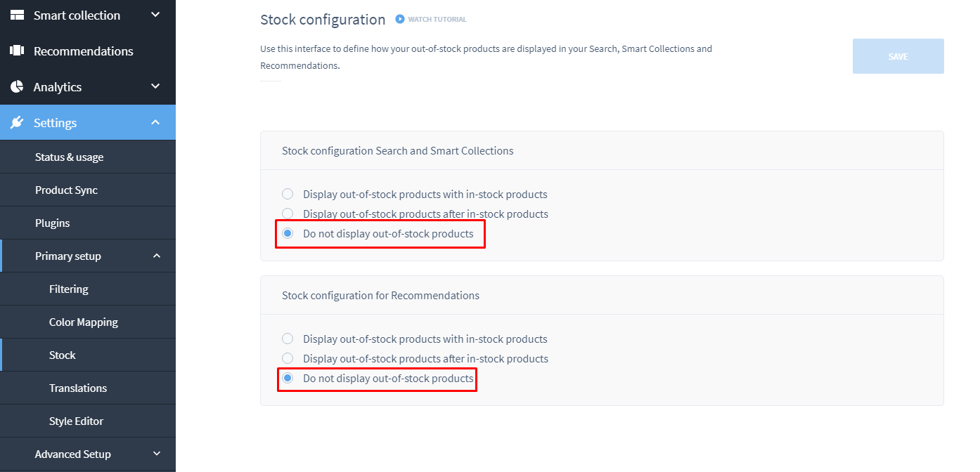Select 'Do not display out-of-stock products' for Search
Viewport: 980px width, 472px height.
point(288,233)
